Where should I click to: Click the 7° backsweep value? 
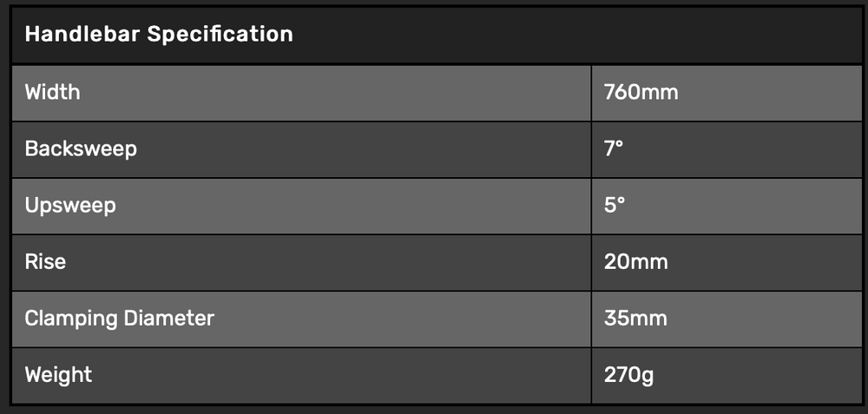point(614,148)
